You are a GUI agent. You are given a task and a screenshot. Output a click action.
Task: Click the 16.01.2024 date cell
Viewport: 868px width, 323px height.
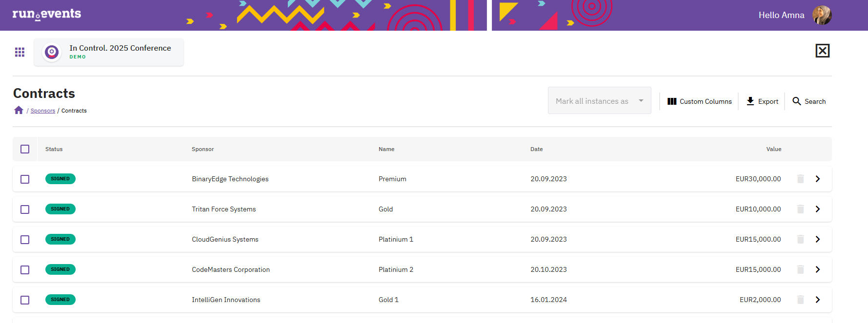point(548,300)
